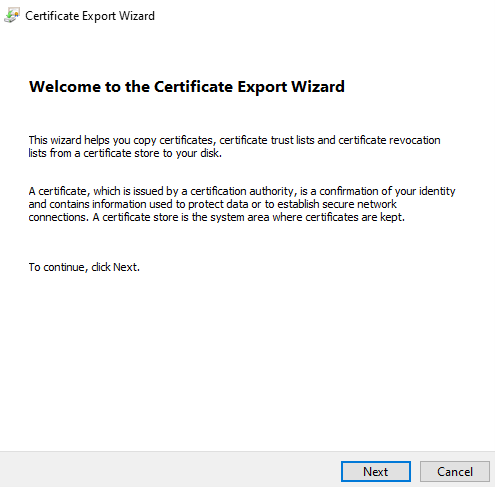495x487 pixels.
Task: Click the 'Certificate Export Wizard' title bar text
Action: tap(90, 16)
